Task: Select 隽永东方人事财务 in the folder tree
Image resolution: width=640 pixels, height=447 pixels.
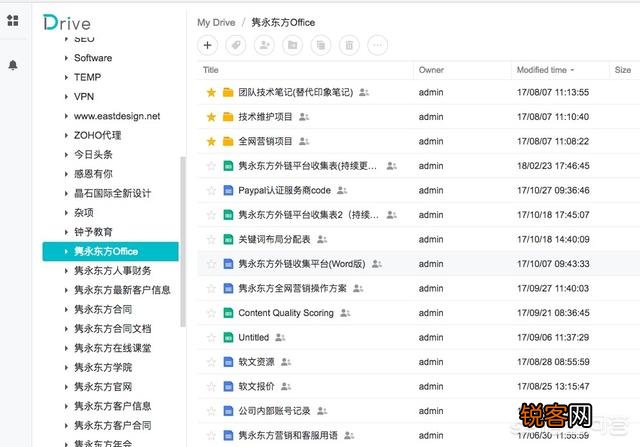Action: (x=112, y=271)
